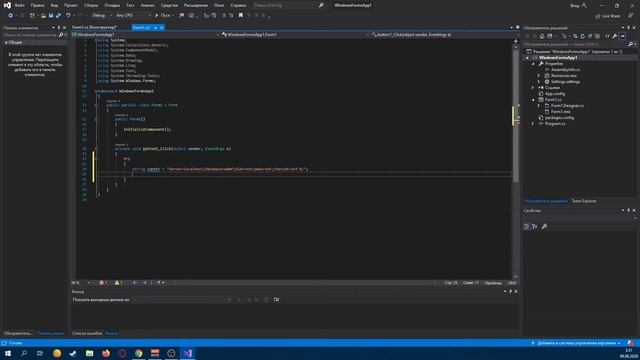Click the bookmark toolbar icon
This screenshot has height=360, width=640.
pos(241,16)
